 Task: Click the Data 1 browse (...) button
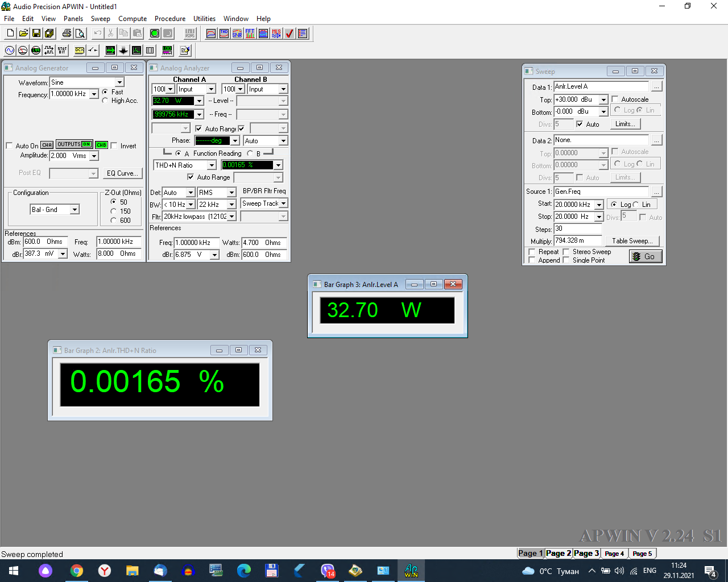click(656, 87)
